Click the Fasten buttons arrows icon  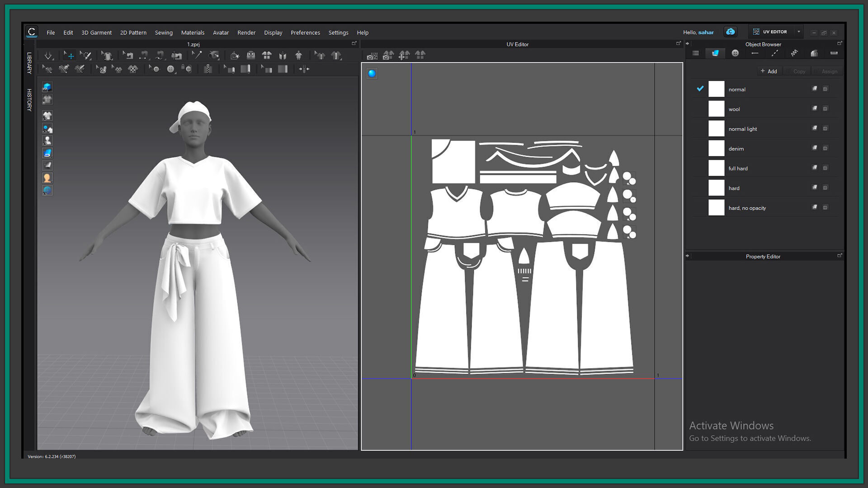(304, 69)
